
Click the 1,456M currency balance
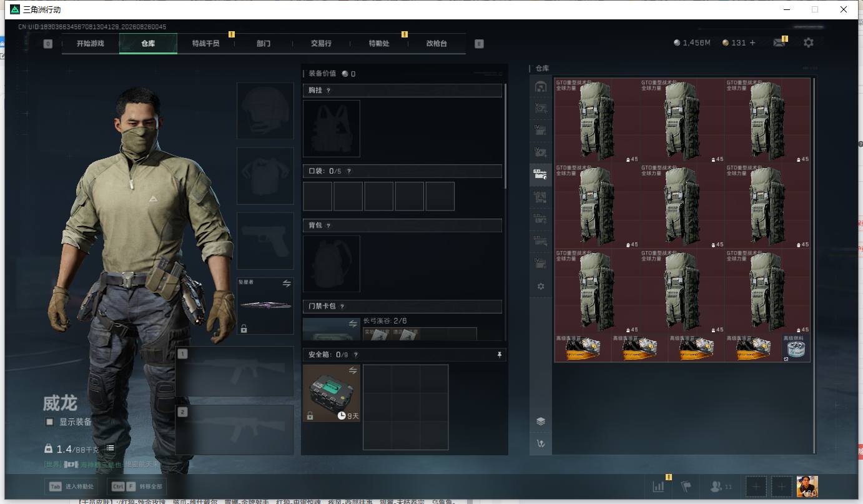coord(693,43)
